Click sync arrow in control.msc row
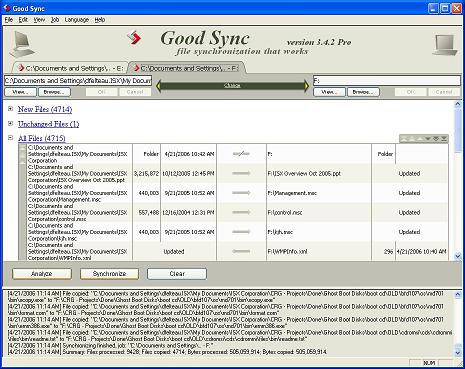Image resolution: width=465 pixels, height=369 pixels. tap(241, 212)
